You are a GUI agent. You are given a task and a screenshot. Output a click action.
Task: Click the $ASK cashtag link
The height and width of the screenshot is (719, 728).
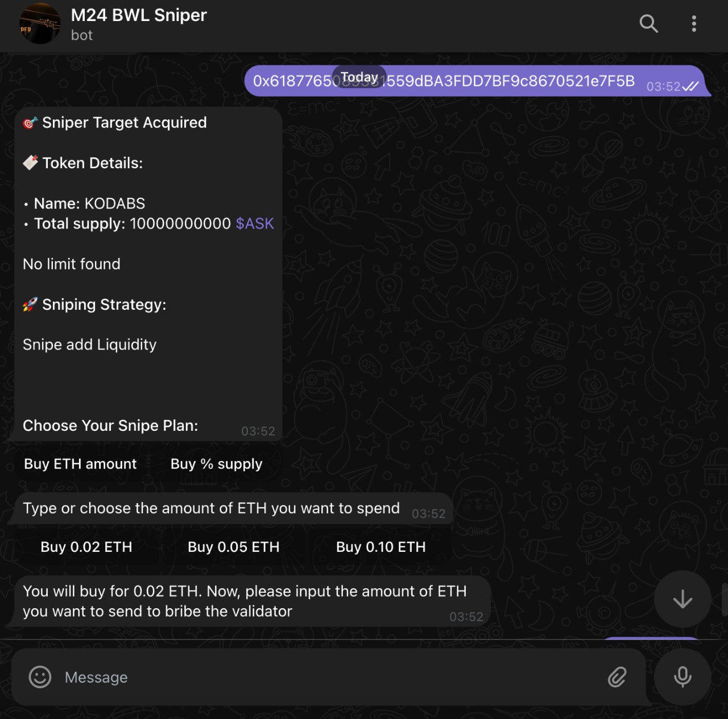coord(255,224)
